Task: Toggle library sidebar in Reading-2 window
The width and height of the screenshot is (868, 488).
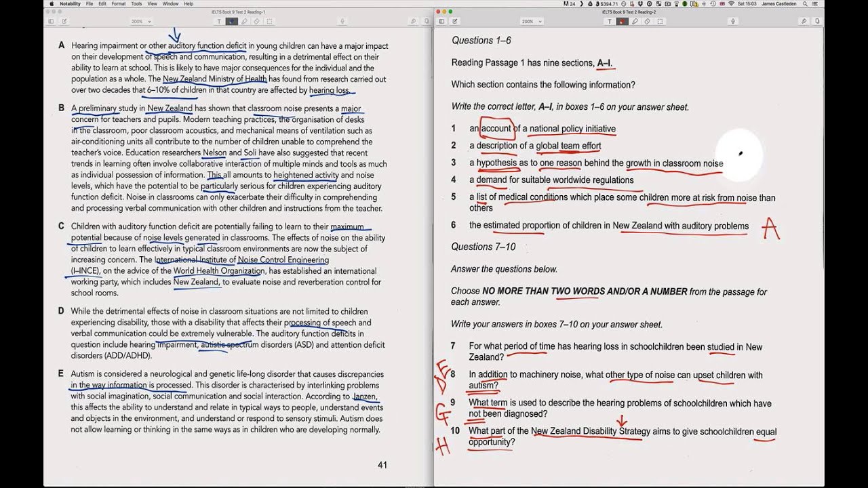Action: pyautogui.click(x=441, y=21)
